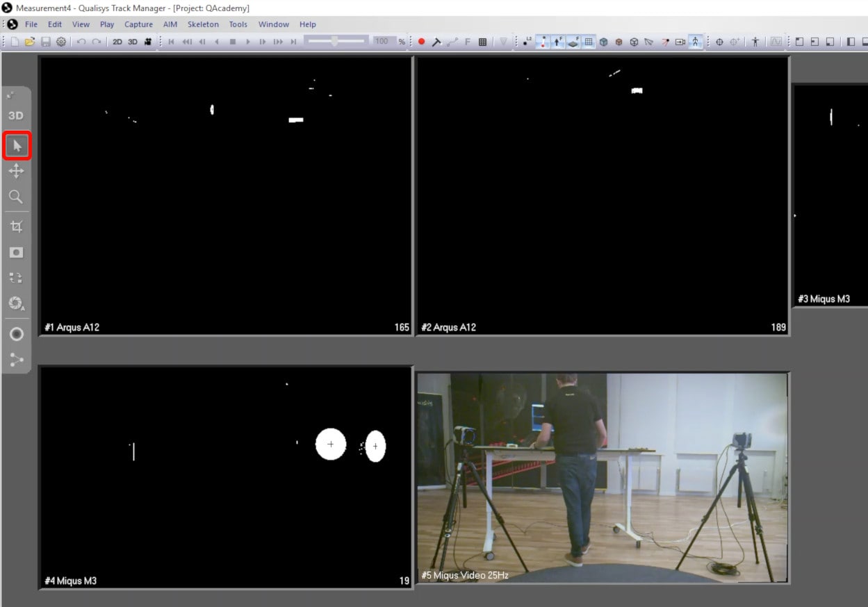Viewport: 868px width, 607px height.
Task: Click the share-nodes icon at the sidebar bottom
Action: tap(17, 360)
